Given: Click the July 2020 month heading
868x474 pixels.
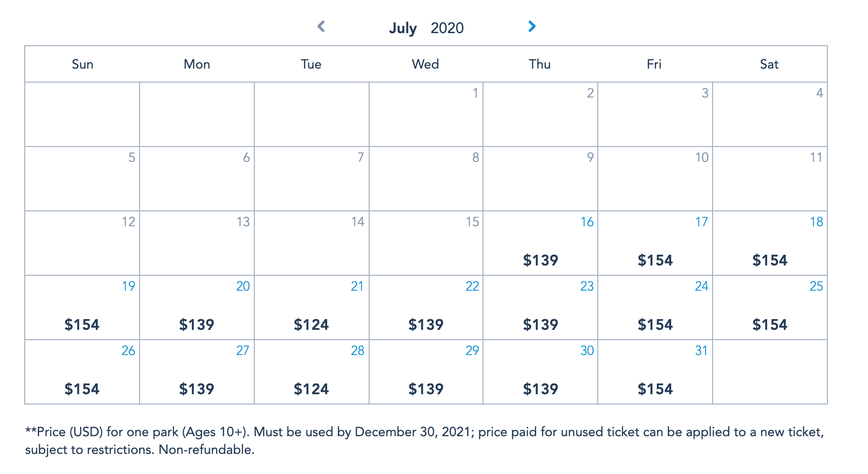Looking at the screenshot, I should point(426,28).
